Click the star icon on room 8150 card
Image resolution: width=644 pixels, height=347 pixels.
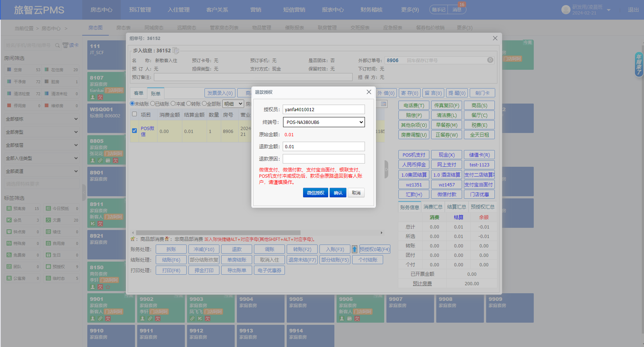108,287
